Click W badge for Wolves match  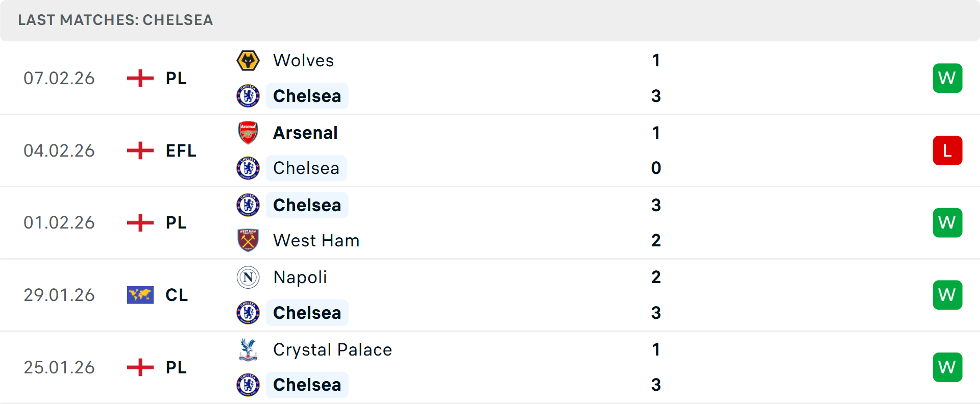[947, 78]
